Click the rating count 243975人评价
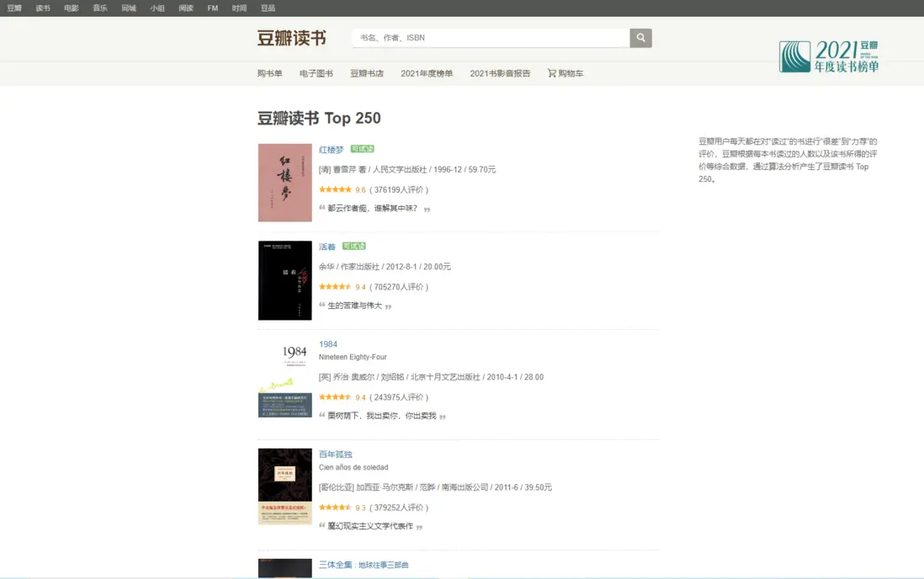924x579 pixels. click(x=399, y=397)
